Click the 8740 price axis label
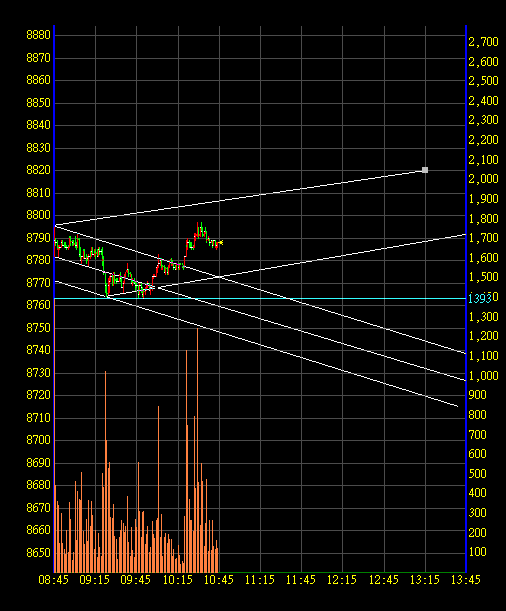506x611 pixels. 39,350
